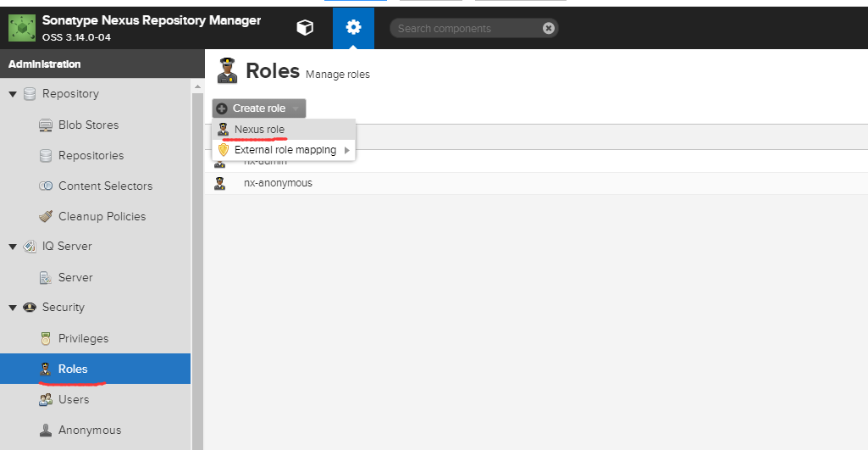Image resolution: width=868 pixels, height=450 pixels.
Task: Expand External role mapping submenu arrow
Action: coord(347,150)
